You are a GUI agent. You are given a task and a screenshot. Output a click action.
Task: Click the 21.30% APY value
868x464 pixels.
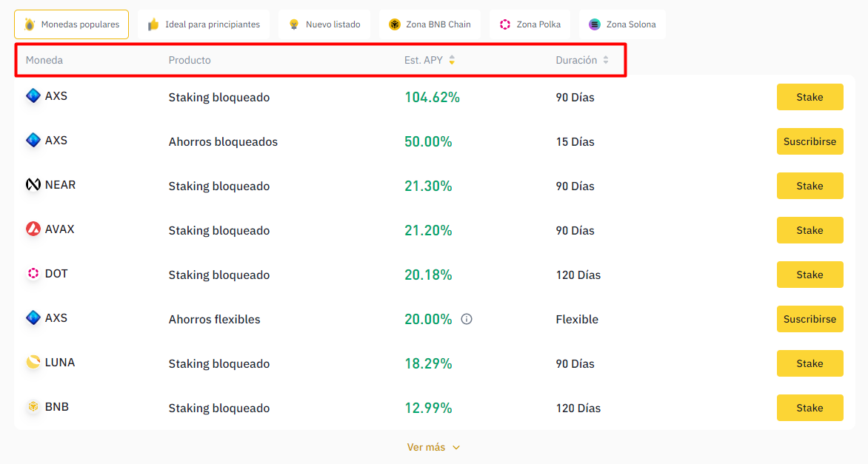click(428, 186)
